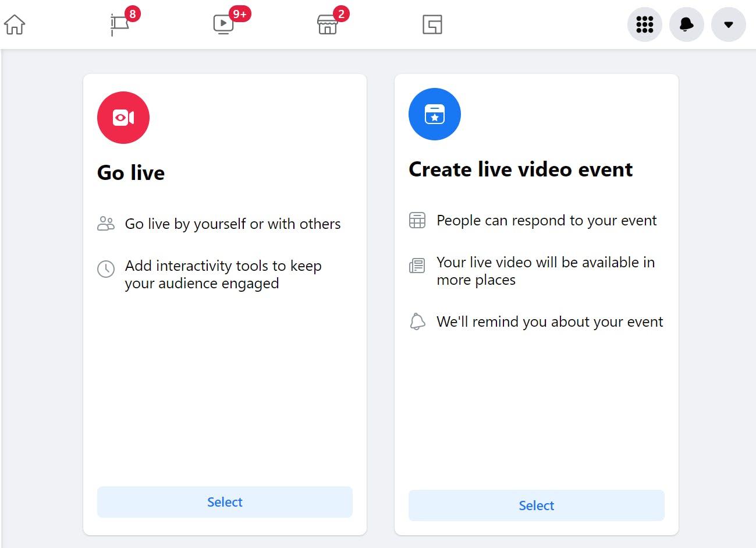Click newspaper icon beside available in more places
The width and height of the screenshot is (756, 548).
point(417,266)
